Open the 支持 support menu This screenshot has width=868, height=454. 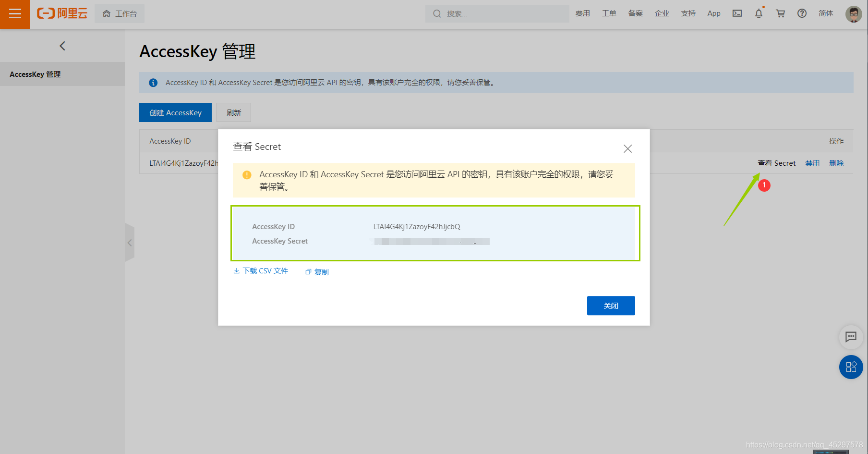click(x=688, y=13)
